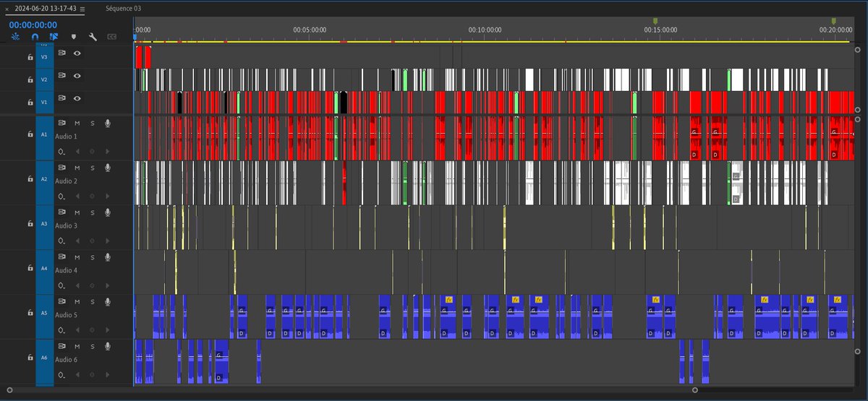Solo Audio 1 track

tap(93, 123)
